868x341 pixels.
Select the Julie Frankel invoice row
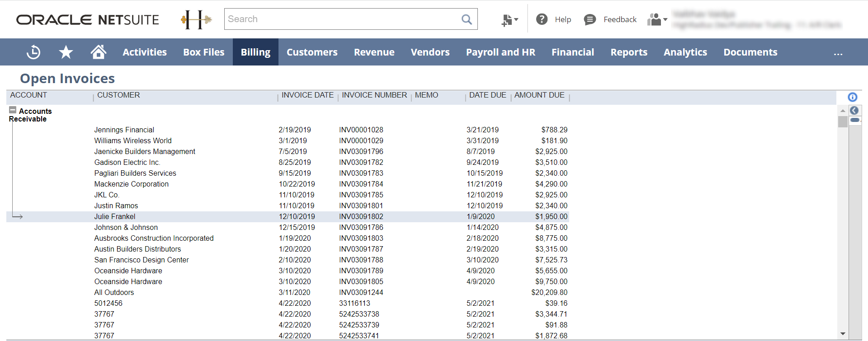pos(115,217)
